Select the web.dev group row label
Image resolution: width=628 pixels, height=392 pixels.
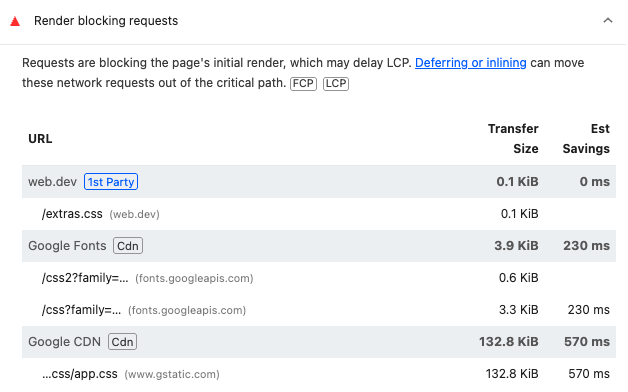coord(52,182)
